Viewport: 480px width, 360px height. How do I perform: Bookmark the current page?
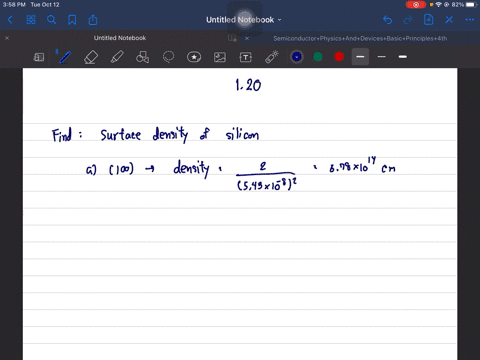[72, 20]
